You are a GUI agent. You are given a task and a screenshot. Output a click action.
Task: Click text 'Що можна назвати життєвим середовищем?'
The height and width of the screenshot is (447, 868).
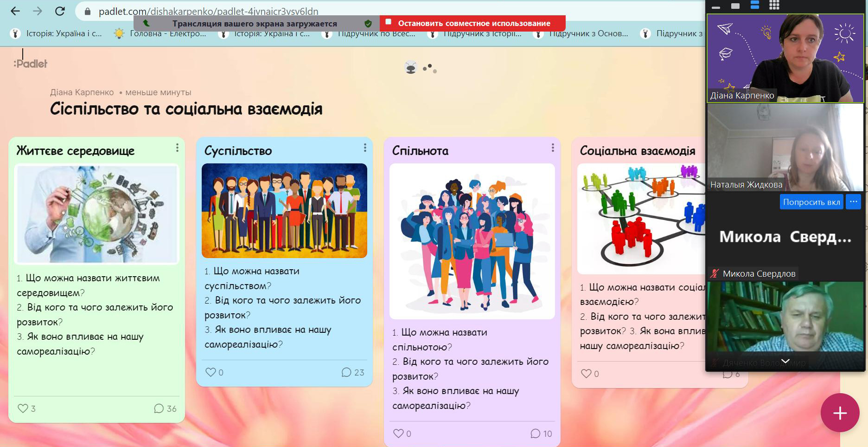88,285
